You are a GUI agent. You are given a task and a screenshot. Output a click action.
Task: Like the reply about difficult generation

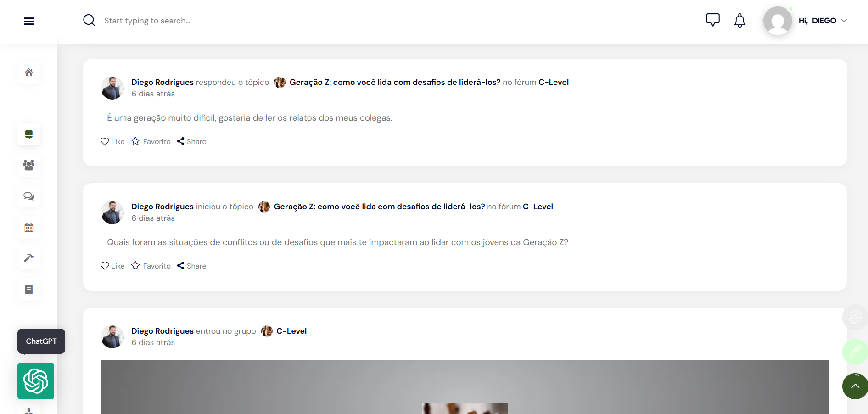(112, 141)
